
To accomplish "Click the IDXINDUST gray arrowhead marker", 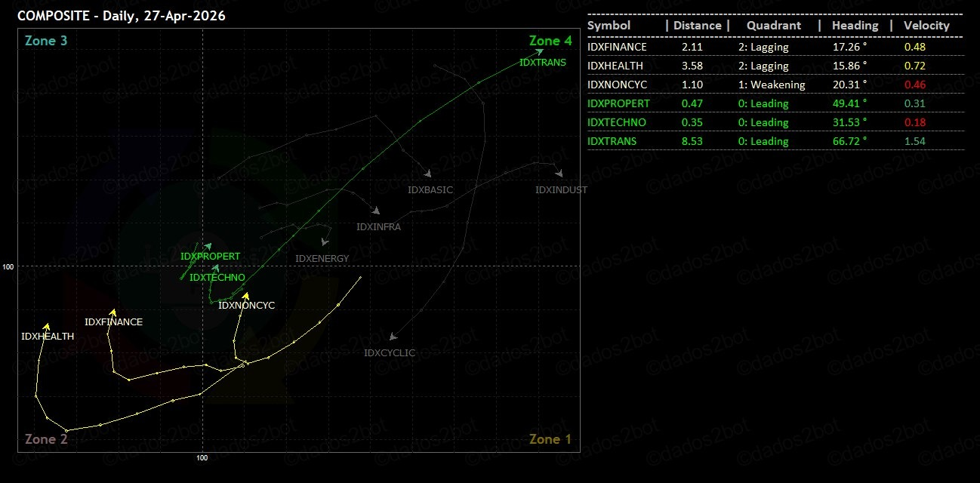I will tap(558, 172).
